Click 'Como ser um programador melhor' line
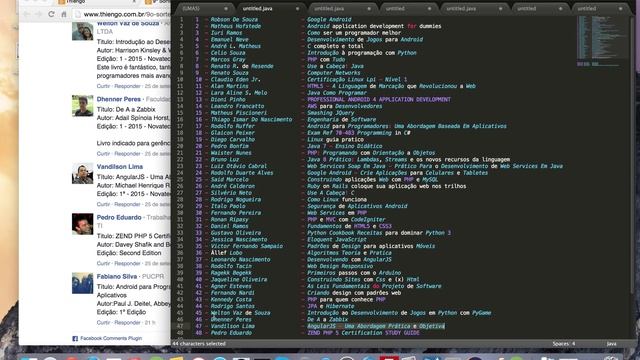 354,33
